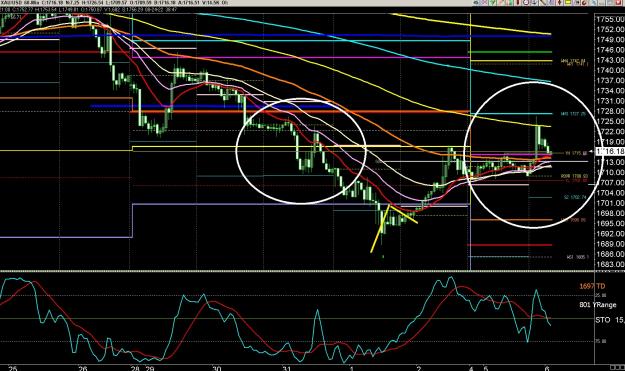Click the 1734.00 price axis label
This screenshot has height=371, width=625.
coord(610,91)
